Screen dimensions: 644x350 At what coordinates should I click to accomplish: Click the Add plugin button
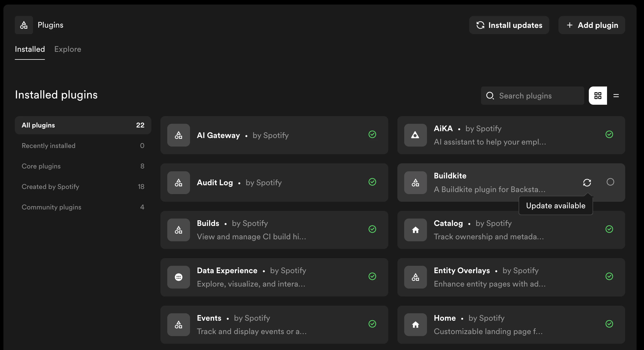tap(592, 25)
